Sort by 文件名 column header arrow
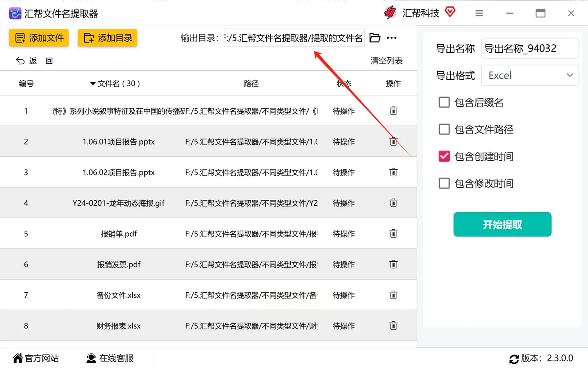Screen dimensions: 588x368 [x=93, y=83]
